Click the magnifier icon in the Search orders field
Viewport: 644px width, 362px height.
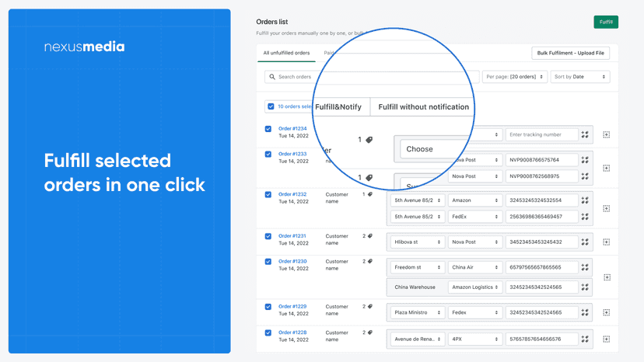[272, 77]
